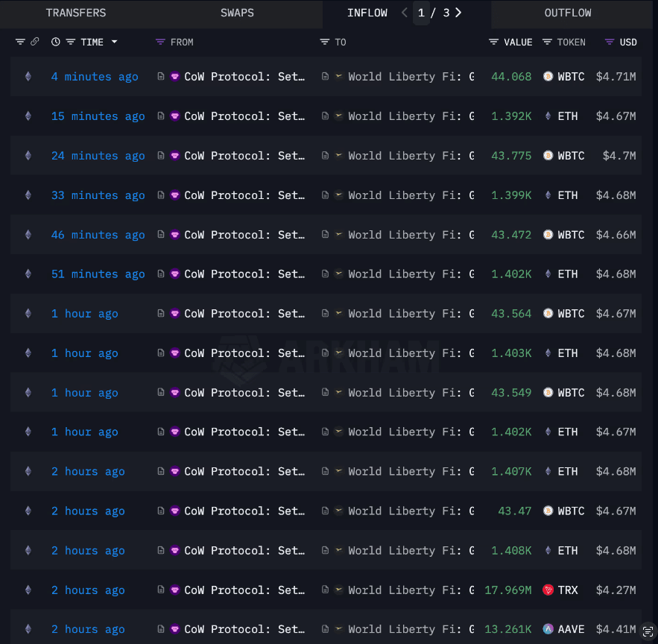Go to next inflow page

[458, 13]
